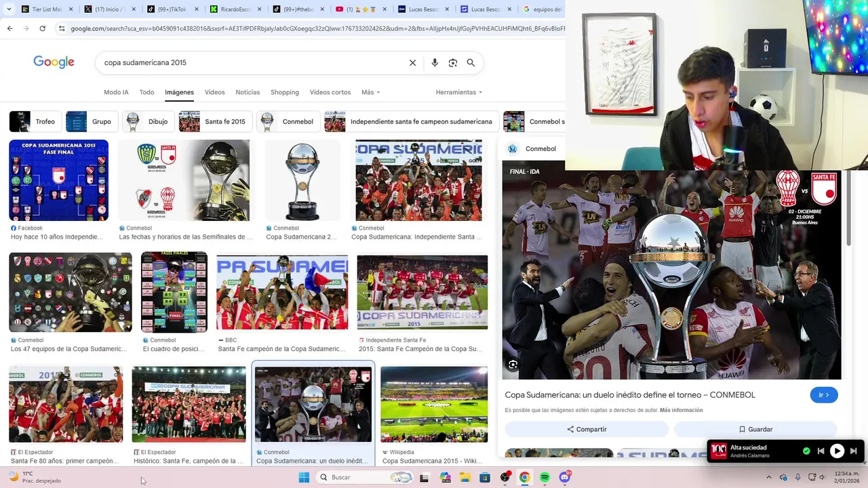
Task: Click the address bar URL
Action: (317, 28)
